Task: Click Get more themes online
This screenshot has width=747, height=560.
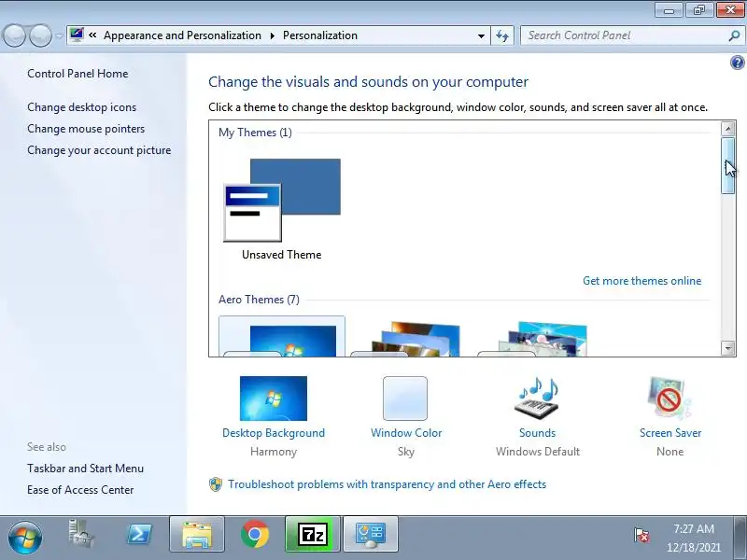Action: pyautogui.click(x=641, y=281)
